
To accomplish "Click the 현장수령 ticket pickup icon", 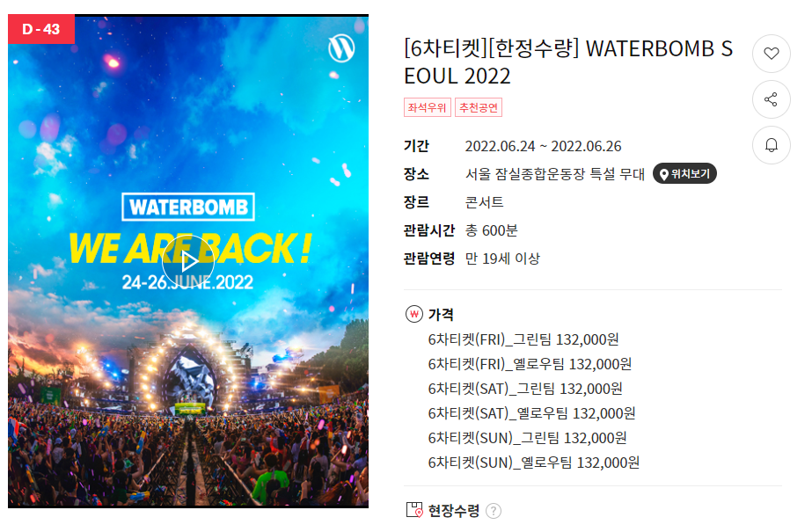I will click(414, 510).
